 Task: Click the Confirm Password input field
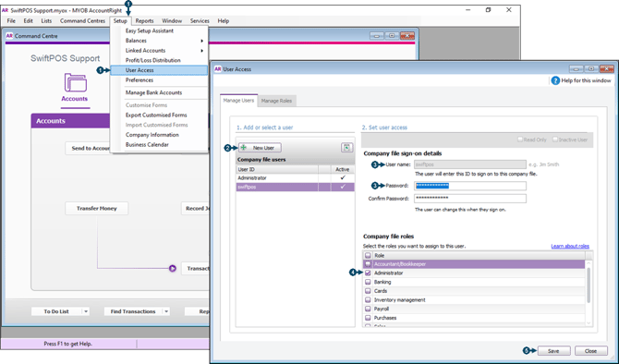point(470,199)
